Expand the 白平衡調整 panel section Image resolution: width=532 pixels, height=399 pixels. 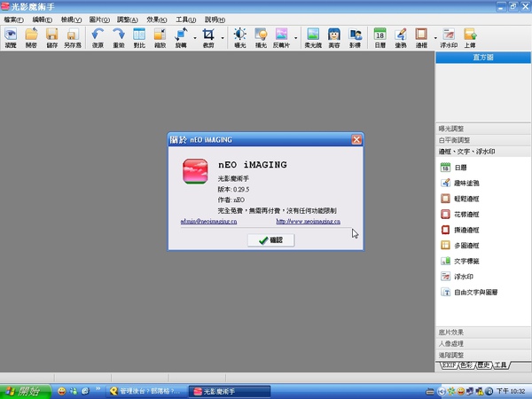tap(483, 140)
